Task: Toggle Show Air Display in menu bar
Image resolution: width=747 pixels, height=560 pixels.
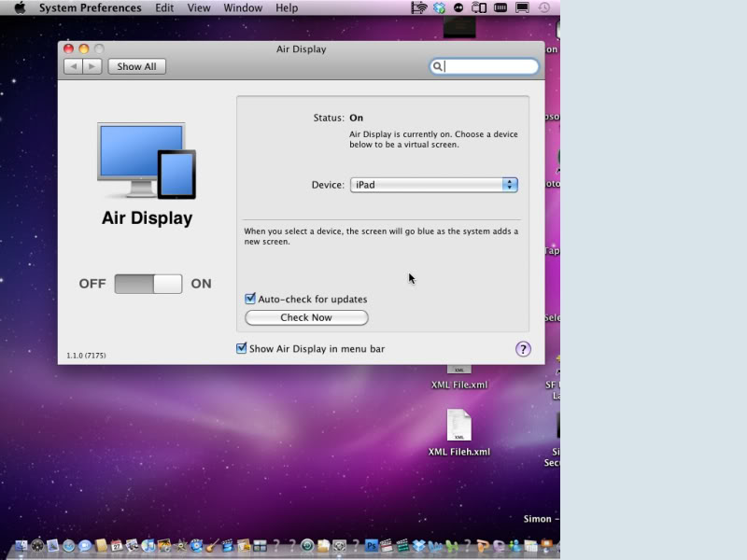Action: click(242, 348)
